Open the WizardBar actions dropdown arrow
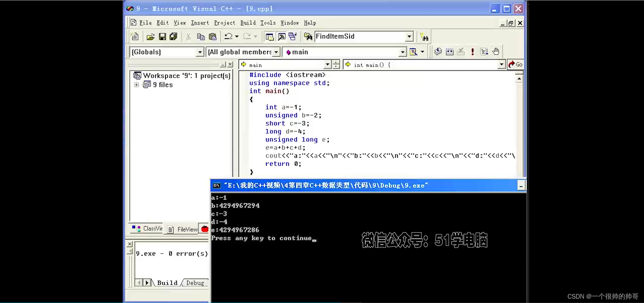Screen dimensions: 644x303 point(422,52)
